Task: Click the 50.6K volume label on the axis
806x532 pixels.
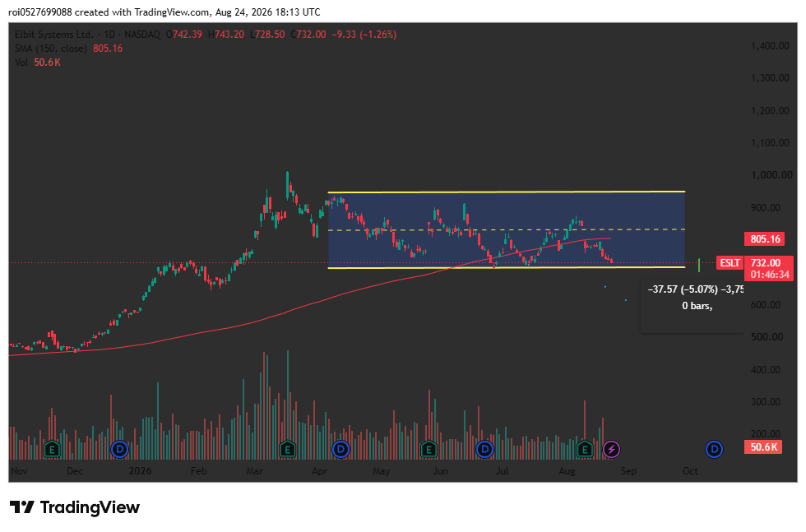Action: click(x=763, y=446)
